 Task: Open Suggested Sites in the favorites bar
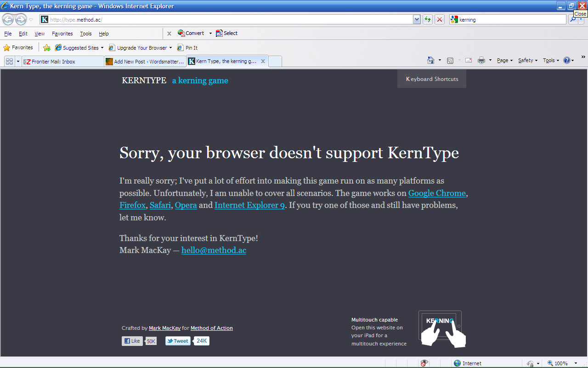click(79, 47)
